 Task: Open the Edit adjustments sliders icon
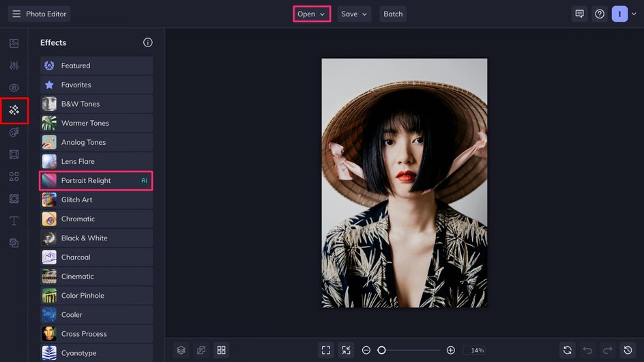[x=14, y=66]
